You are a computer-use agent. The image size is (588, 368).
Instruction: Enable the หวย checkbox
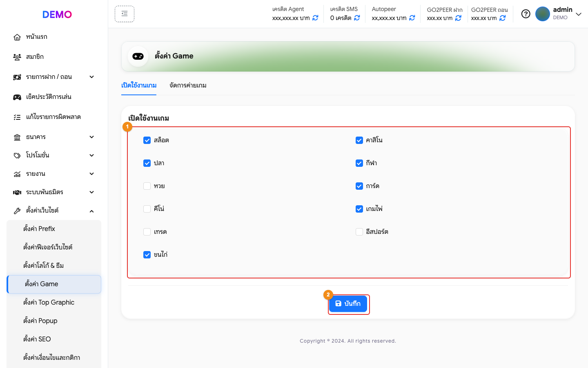click(147, 186)
